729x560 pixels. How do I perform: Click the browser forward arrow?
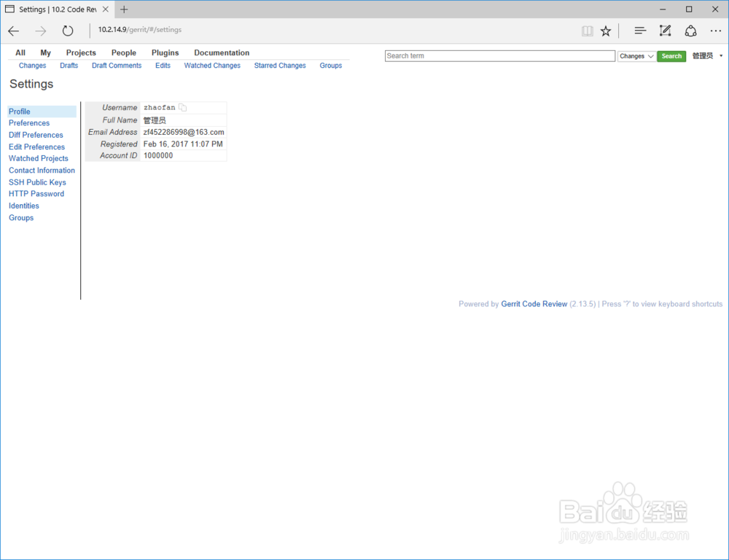point(41,31)
